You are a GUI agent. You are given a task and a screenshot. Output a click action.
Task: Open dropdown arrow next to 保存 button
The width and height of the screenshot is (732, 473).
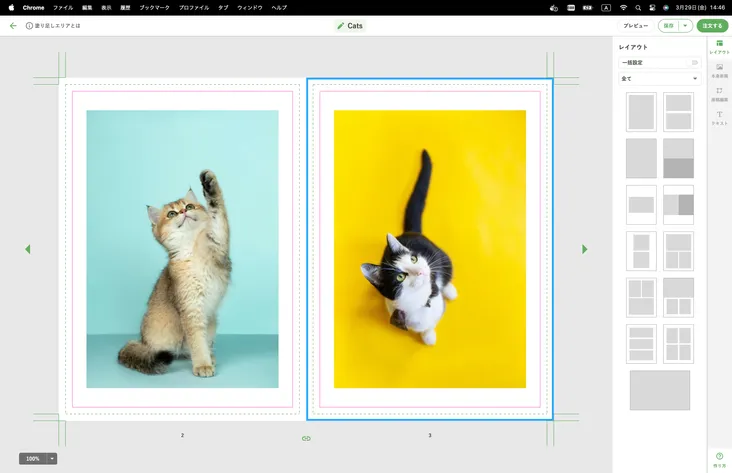pyautogui.click(x=686, y=26)
